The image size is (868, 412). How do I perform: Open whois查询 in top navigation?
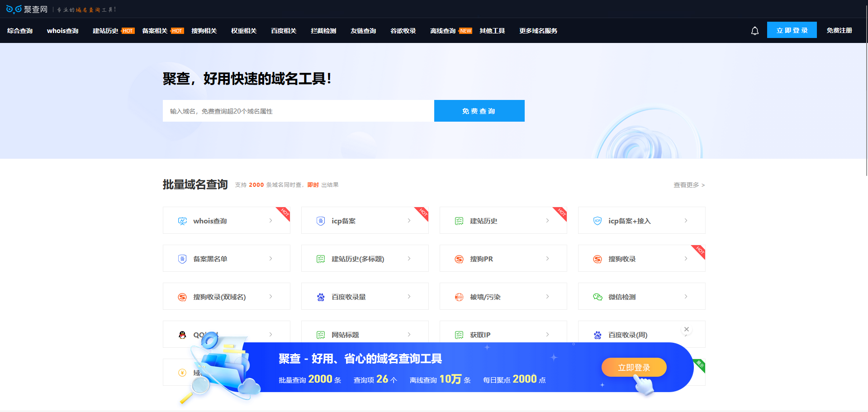click(62, 31)
